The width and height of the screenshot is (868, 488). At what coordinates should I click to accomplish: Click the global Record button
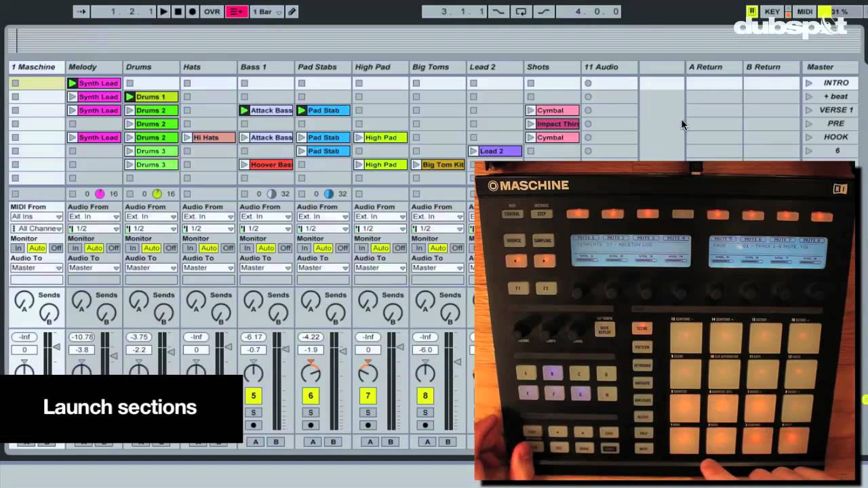pyautogui.click(x=192, y=12)
